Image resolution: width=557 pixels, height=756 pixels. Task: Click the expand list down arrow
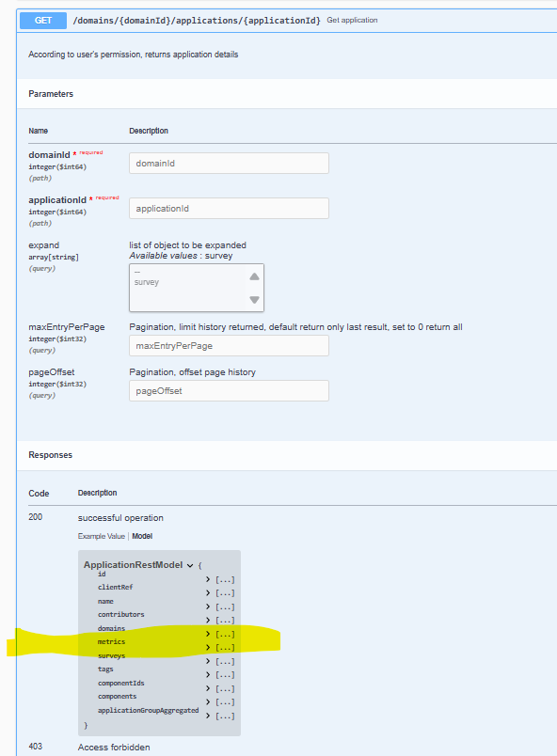coord(254,299)
